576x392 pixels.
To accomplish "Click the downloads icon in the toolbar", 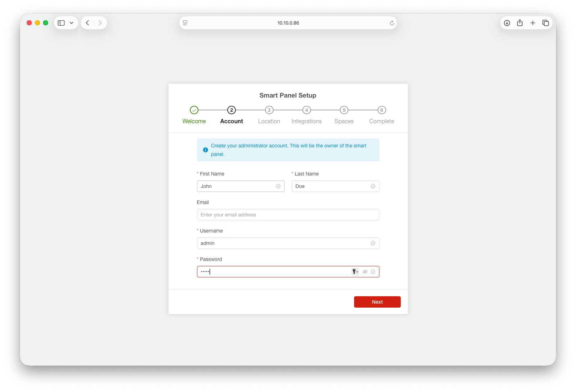I will pos(507,22).
